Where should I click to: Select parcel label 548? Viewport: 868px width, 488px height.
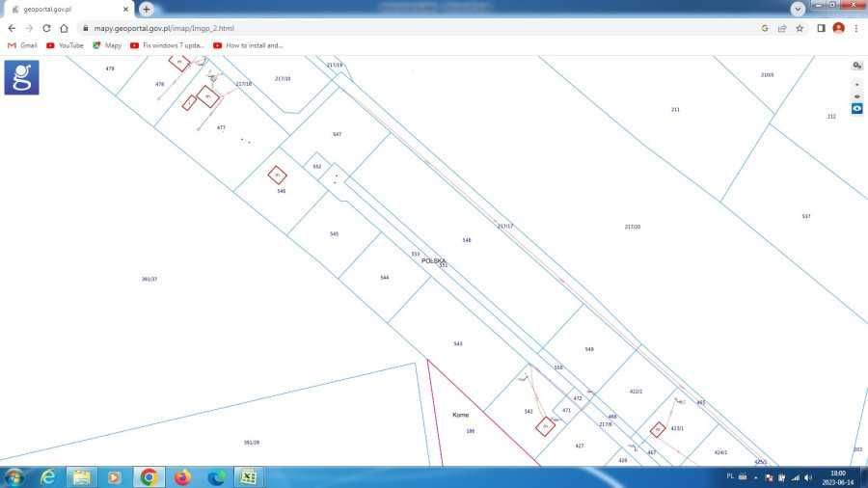[467, 240]
